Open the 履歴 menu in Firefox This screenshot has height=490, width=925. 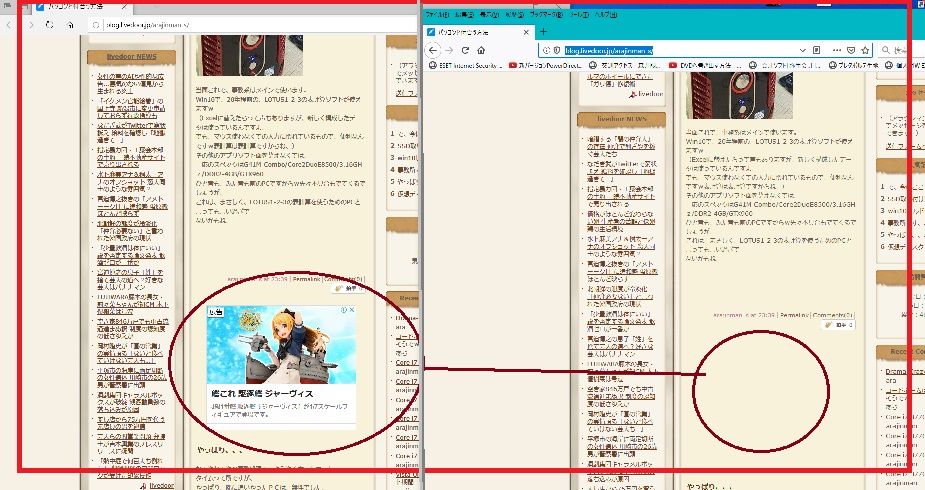pos(514,14)
